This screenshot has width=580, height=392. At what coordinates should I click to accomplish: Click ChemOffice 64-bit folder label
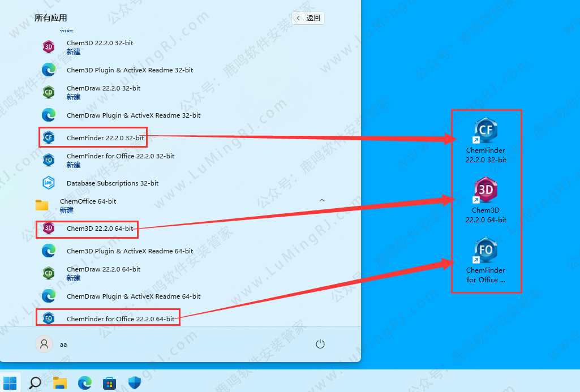coord(88,201)
